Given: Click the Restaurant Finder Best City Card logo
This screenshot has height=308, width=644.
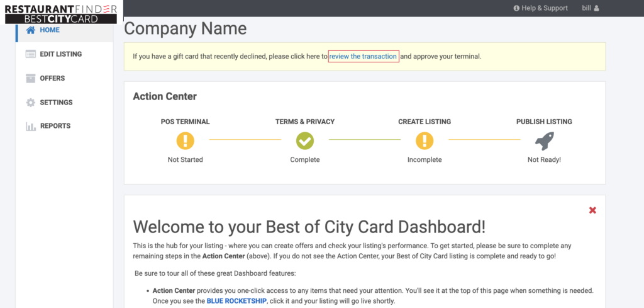Looking at the screenshot, I should (x=60, y=13).
